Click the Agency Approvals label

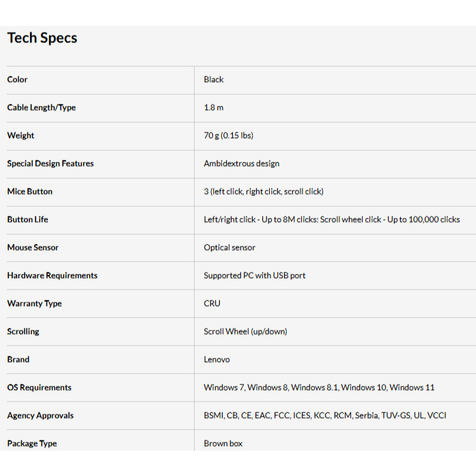[x=40, y=416]
